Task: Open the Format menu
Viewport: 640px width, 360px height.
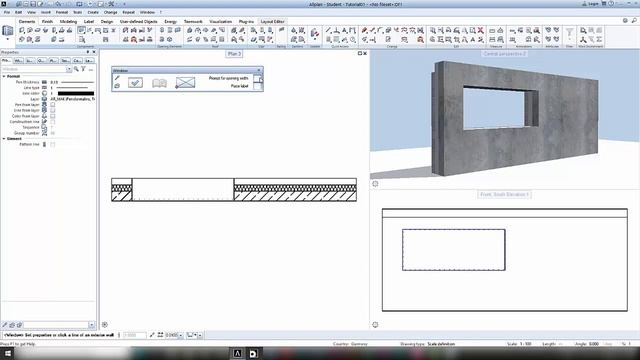Action: click(62, 12)
